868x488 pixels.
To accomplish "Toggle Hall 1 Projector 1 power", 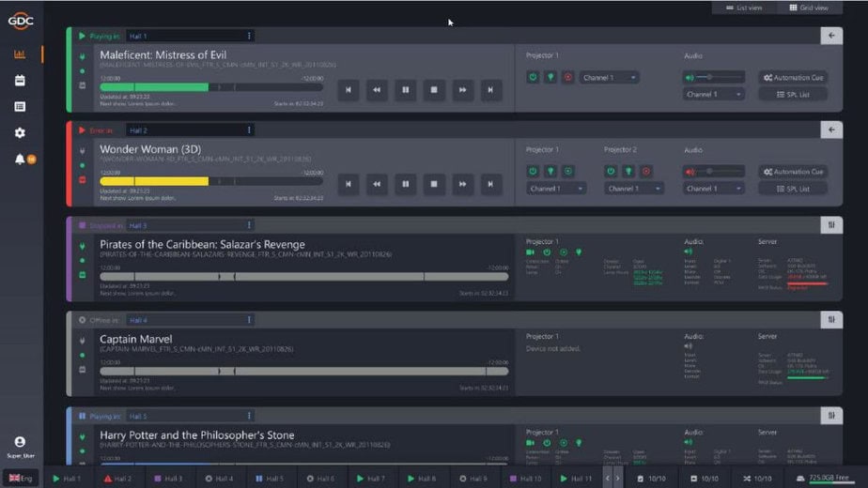I will pyautogui.click(x=533, y=78).
